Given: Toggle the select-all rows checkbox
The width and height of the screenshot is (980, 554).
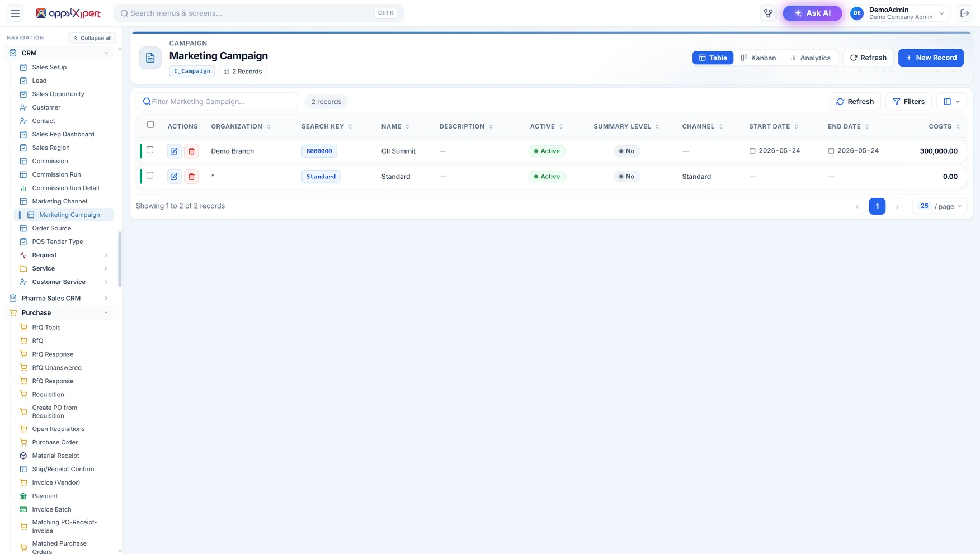Looking at the screenshot, I should pyautogui.click(x=150, y=125).
